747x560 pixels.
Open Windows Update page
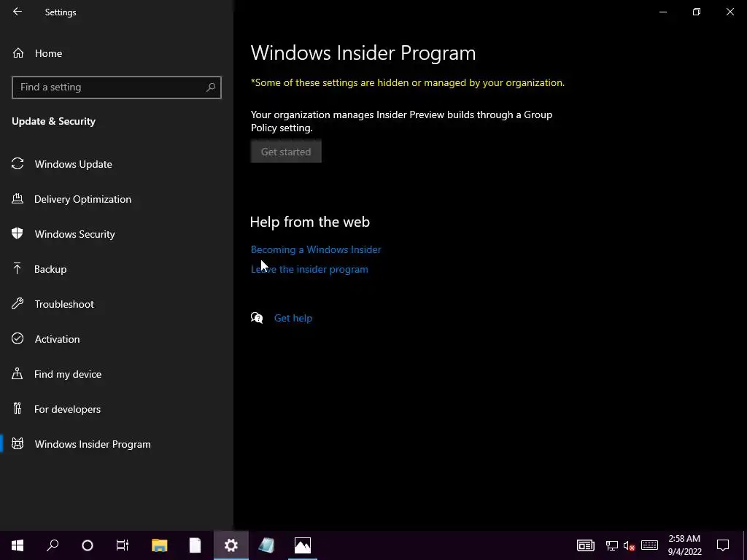pyautogui.click(x=74, y=164)
